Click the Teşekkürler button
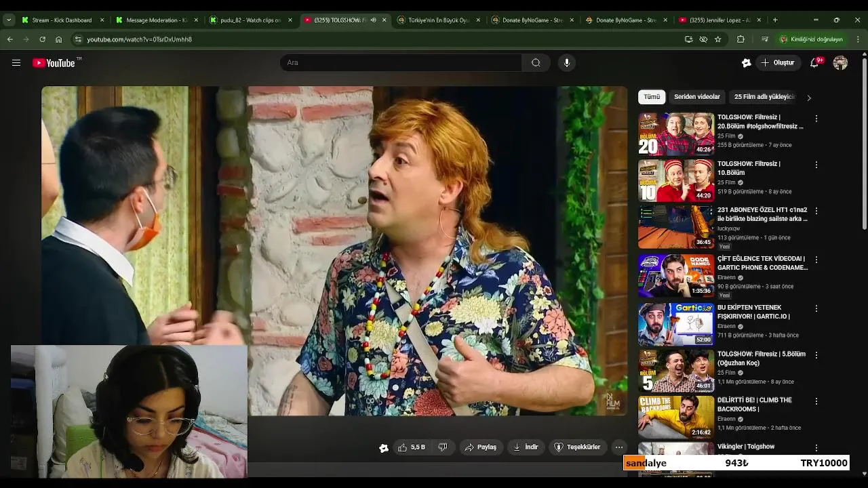This screenshot has height=488, width=868. 577,447
